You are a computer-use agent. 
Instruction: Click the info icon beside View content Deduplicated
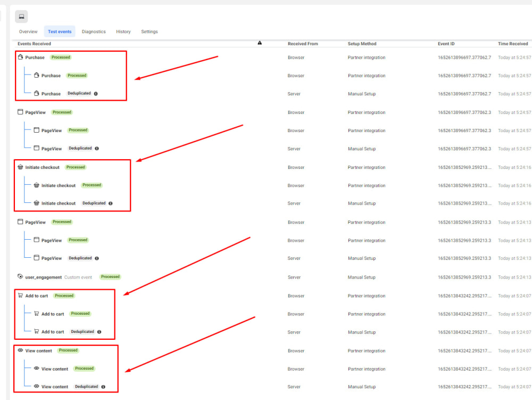[x=102, y=387]
